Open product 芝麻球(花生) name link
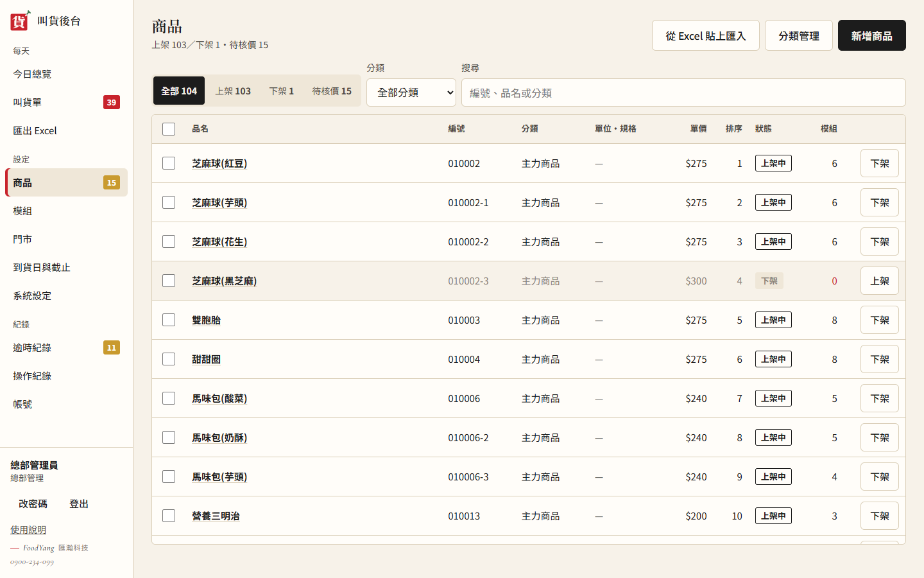Viewport: 924px width, 578px height. (219, 241)
